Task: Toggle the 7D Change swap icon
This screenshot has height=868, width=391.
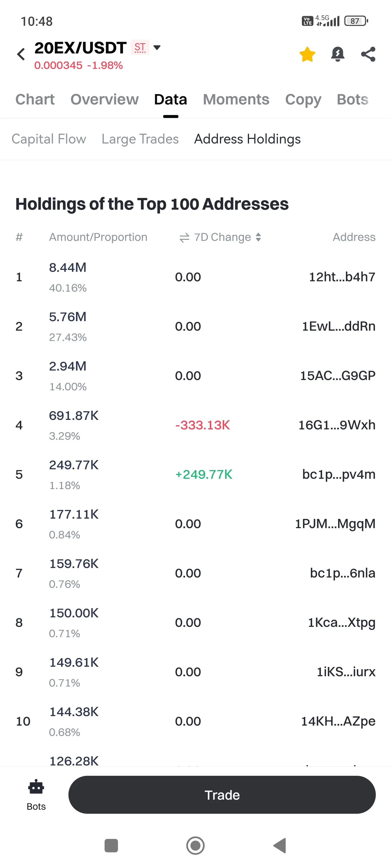Action: coord(184,238)
